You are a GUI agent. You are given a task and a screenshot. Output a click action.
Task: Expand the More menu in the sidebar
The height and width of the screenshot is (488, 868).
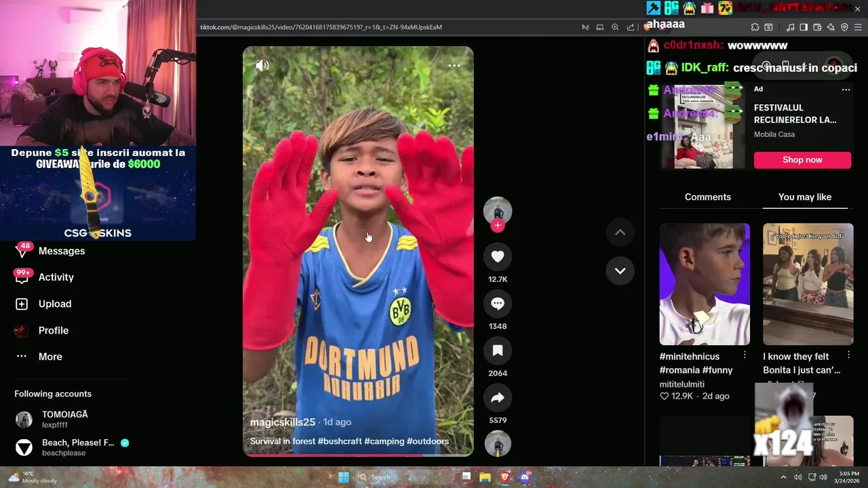coord(39,357)
